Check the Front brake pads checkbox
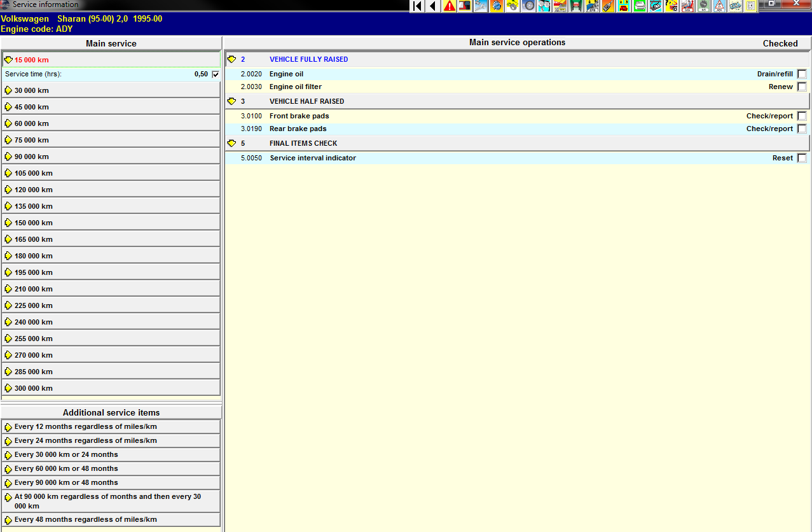This screenshot has height=532, width=812. click(x=801, y=116)
